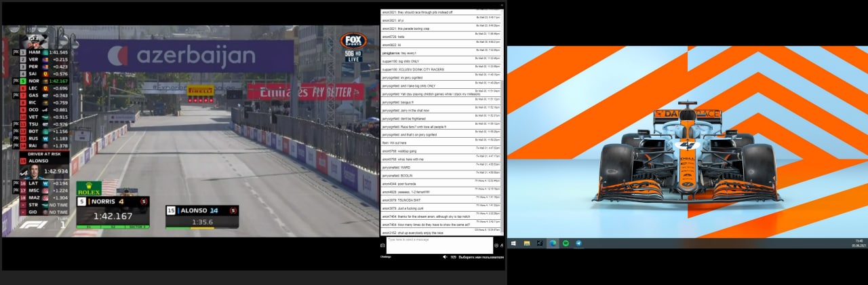This screenshot has width=868, height=285.
Task: Open the Windows Start menu
Action: pos(513,243)
